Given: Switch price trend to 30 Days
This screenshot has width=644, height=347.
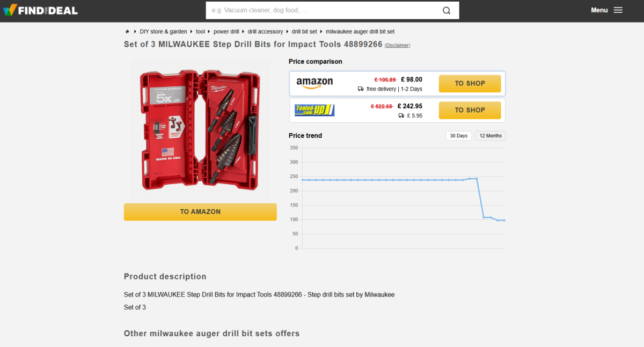Looking at the screenshot, I should pyautogui.click(x=459, y=136).
